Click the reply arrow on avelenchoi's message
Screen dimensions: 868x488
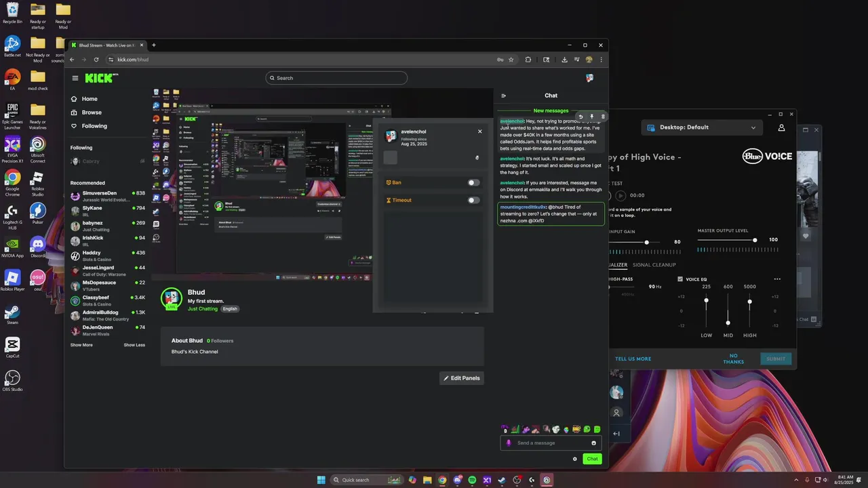coord(580,117)
